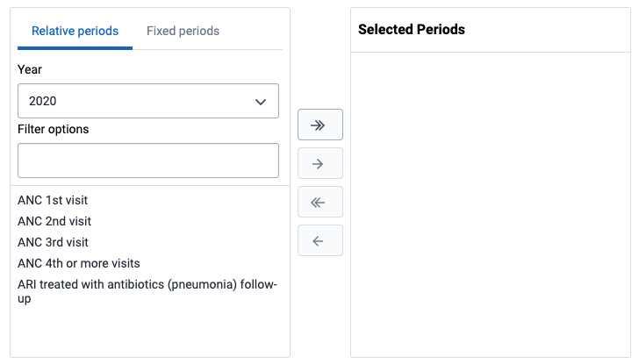Click the Year label
The image size is (639, 364).
(x=30, y=69)
